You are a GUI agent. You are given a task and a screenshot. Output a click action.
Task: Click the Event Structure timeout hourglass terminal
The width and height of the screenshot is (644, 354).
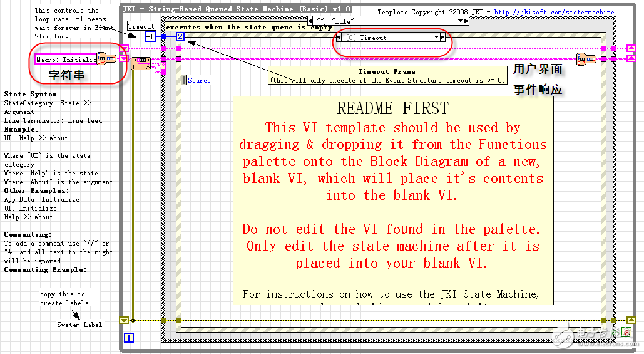coord(180,37)
